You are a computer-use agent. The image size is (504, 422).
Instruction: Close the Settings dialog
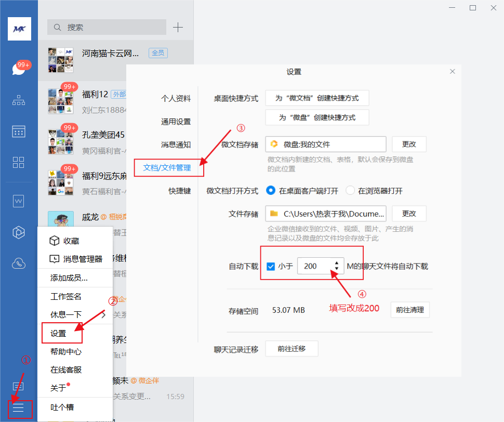[x=452, y=71]
